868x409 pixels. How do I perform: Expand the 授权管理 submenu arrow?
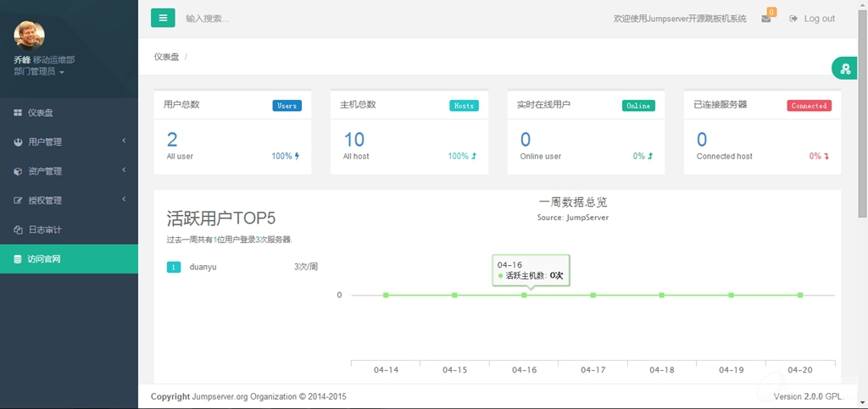[x=124, y=199]
